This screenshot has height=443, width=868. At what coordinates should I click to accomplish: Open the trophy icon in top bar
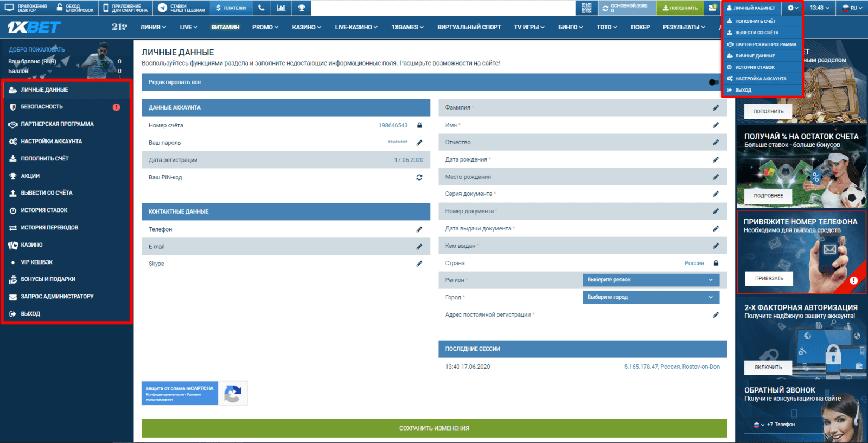[302, 8]
